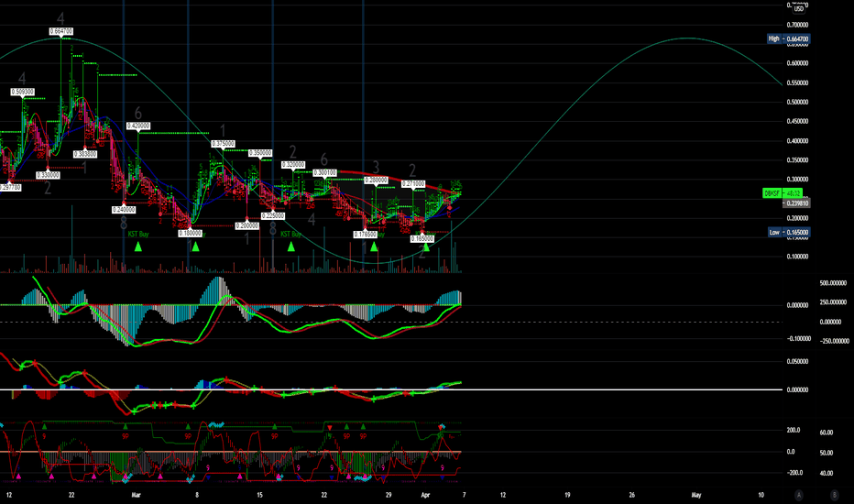This screenshot has width=854, height=504.
Task: Select the green DBKSF symbol price label
Action: pos(783,193)
